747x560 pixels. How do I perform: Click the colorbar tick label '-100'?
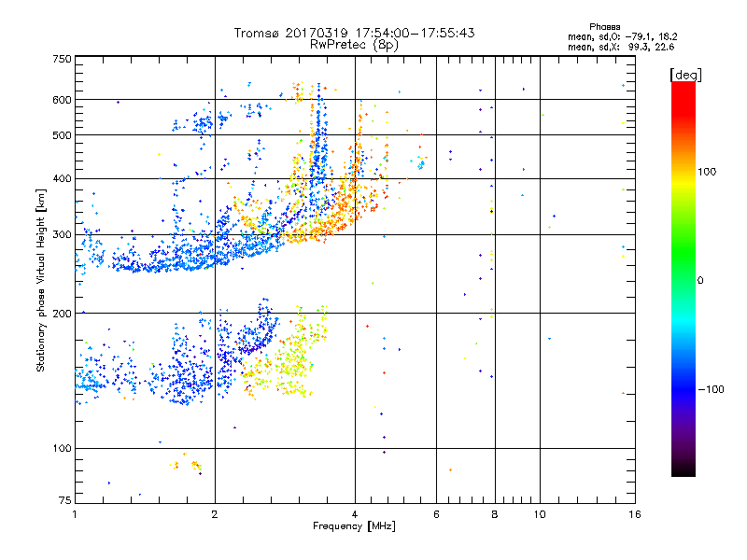(x=712, y=389)
